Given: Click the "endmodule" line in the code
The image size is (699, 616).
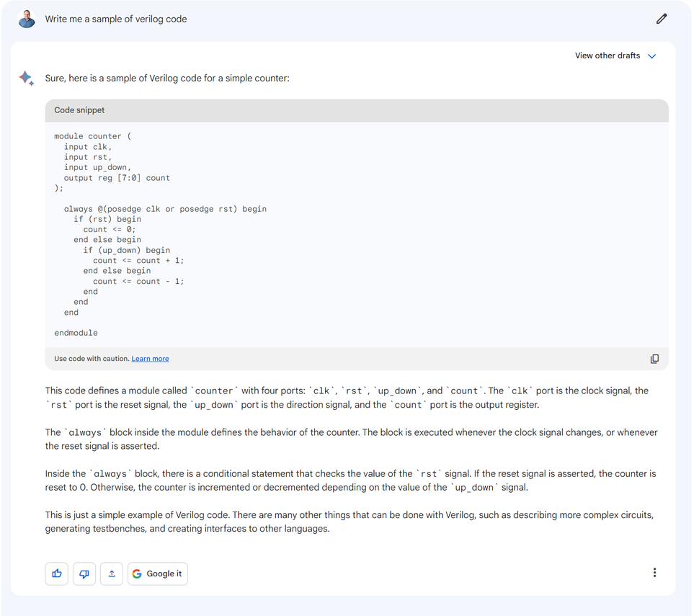Looking at the screenshot, I should click(76, 333).
